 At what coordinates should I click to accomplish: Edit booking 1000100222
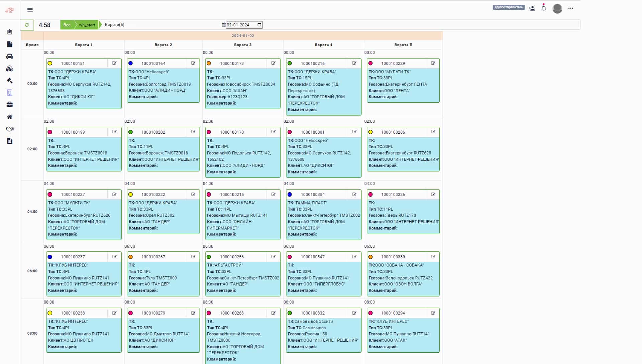pos(193,195)
